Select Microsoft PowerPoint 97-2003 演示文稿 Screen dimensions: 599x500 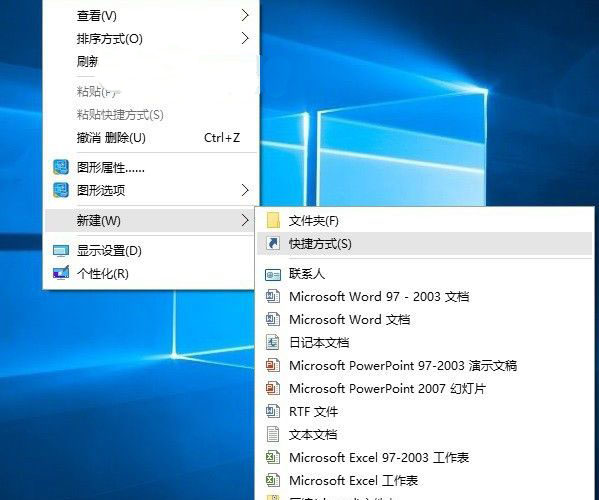click(425, 365)
